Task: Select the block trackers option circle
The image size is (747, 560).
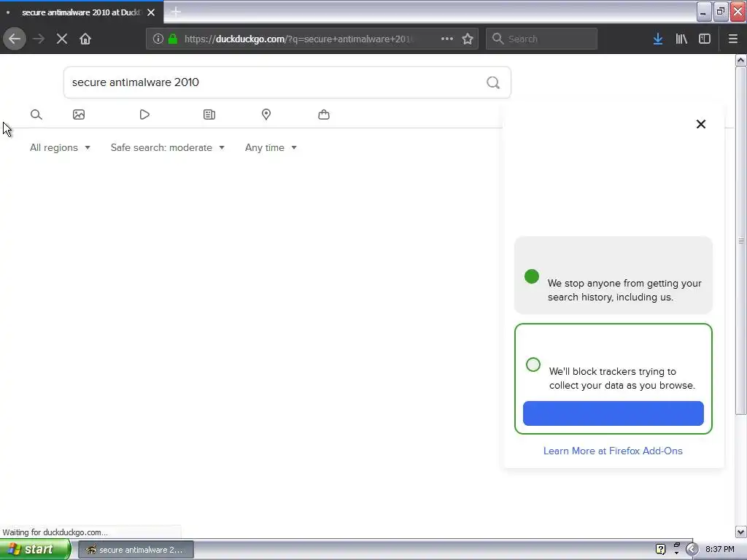Action: [x=533, y=365]
